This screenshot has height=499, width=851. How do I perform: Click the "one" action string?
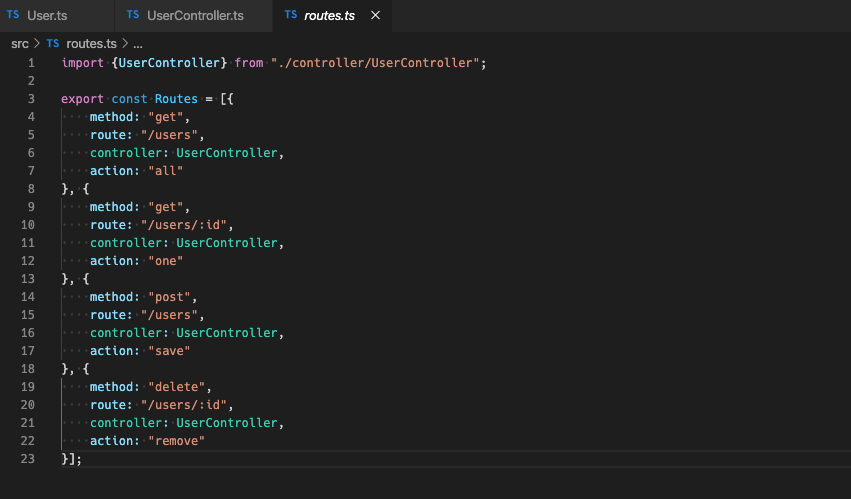[x=166, y=261]
